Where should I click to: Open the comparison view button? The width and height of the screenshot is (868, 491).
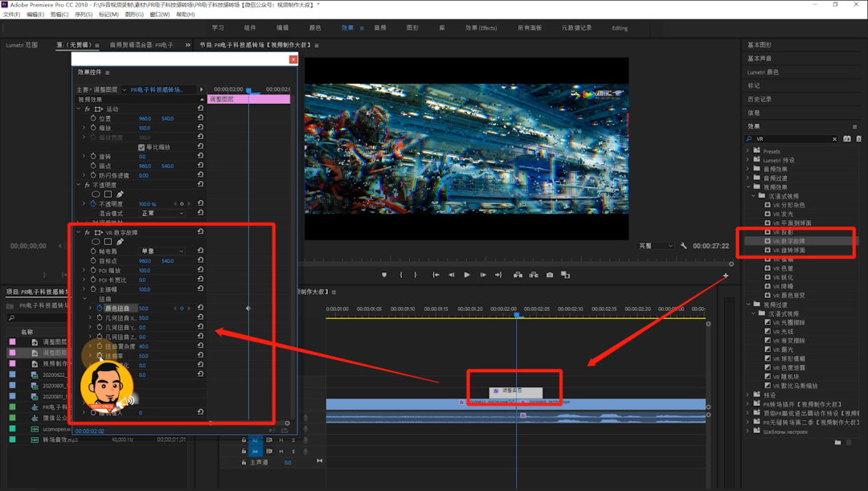pyautogui.click(x=565, y=275)
